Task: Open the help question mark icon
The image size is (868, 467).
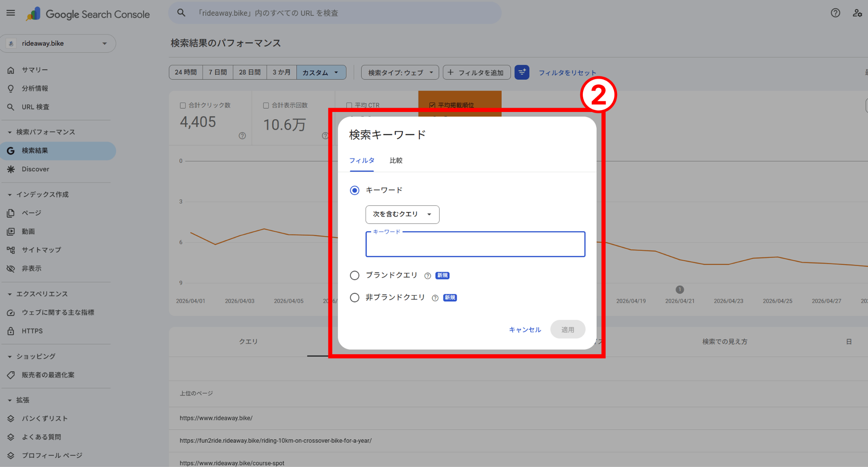Action: [x=835, y=13]
